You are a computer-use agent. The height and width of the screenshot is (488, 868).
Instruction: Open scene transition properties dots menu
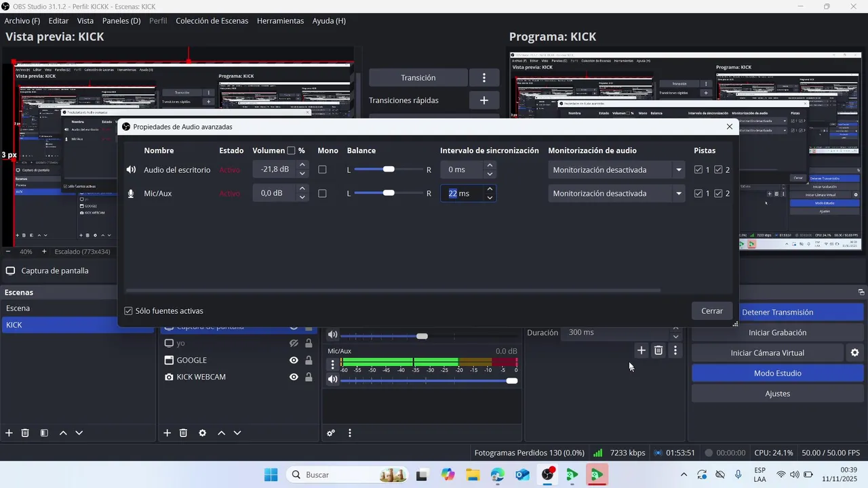(x=675, y=350)
